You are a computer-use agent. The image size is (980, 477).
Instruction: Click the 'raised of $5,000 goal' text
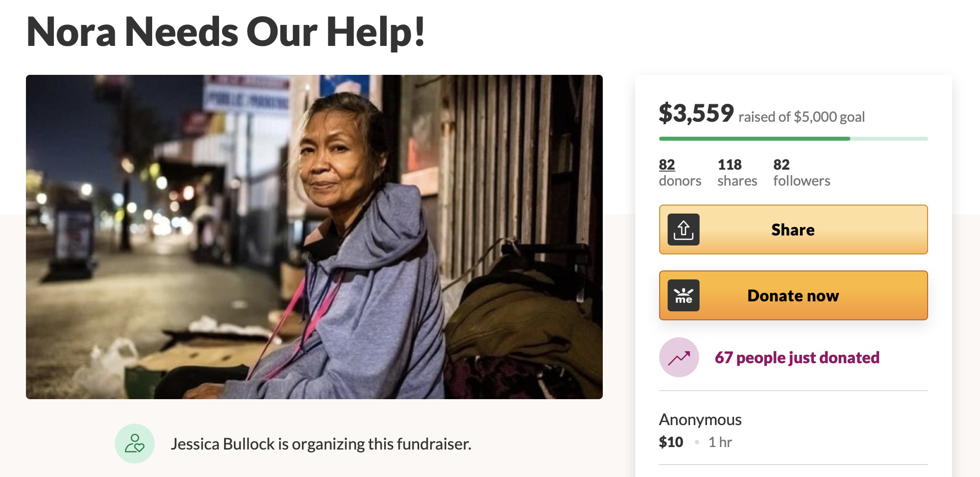pos(801,117)
